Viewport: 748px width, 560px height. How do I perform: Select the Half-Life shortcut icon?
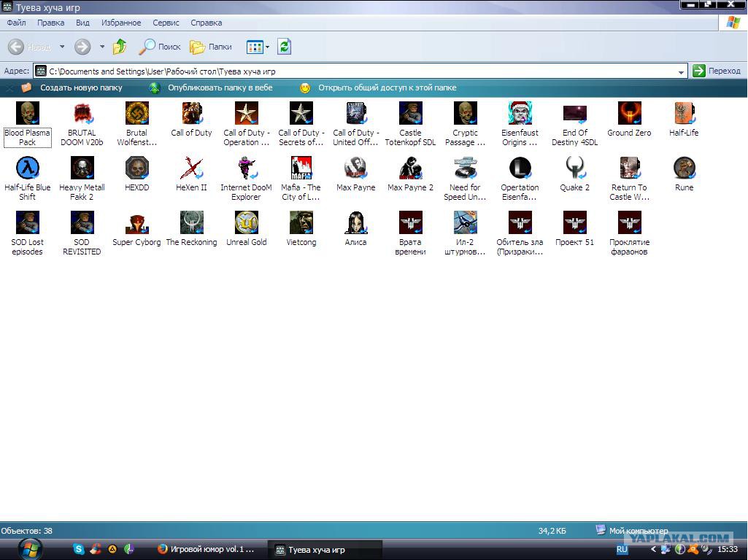point(684,114)
